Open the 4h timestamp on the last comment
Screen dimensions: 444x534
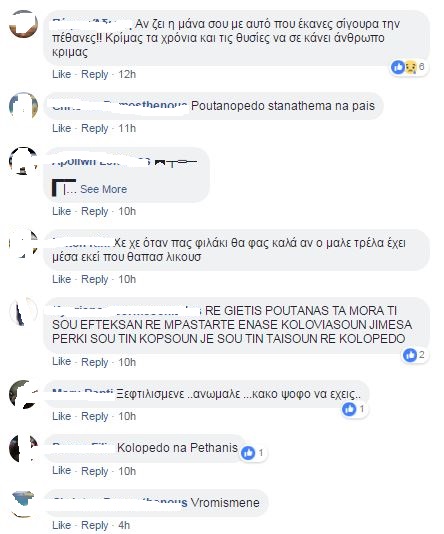point(124,525)
